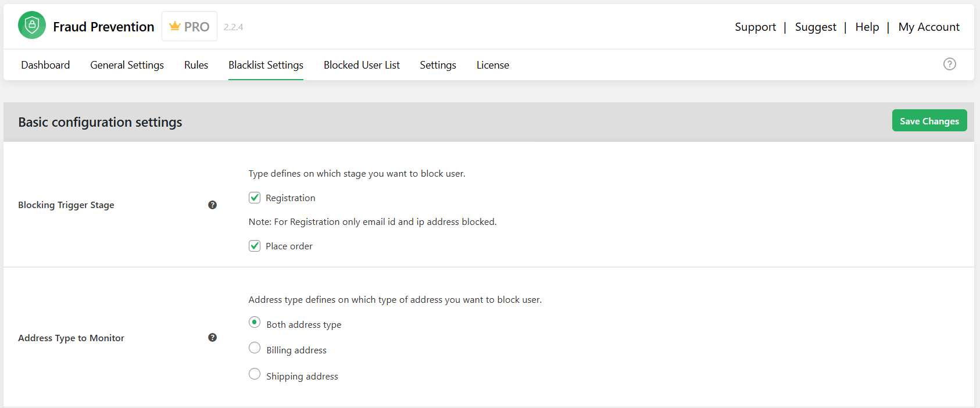
Task: Go to Blocked User List tab
Action: click(362, 65)
